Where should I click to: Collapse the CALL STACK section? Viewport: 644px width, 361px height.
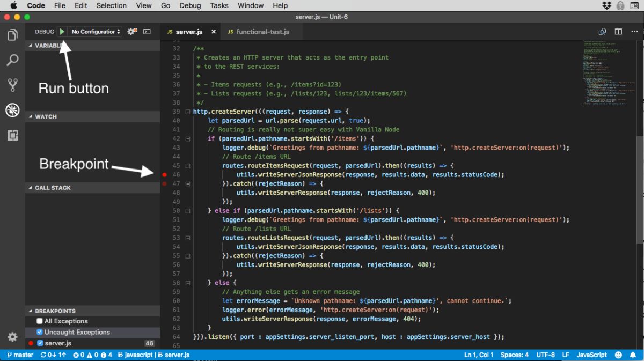(x=92, y=188)
